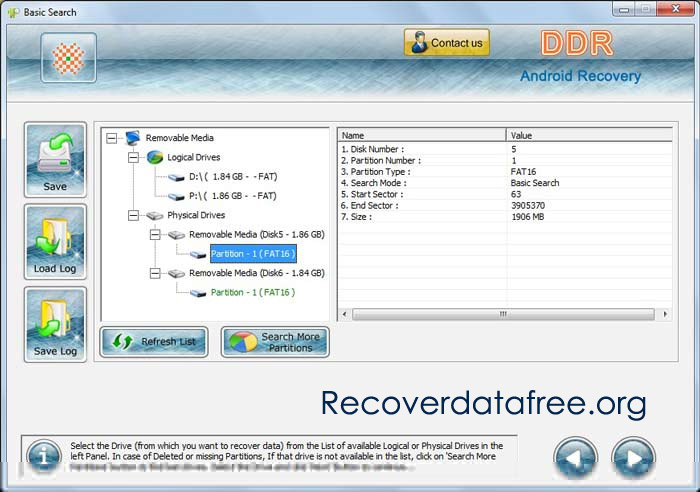Click the P:\ drive icon
Screen dimensions: 700x492
(x=176, y=197)
